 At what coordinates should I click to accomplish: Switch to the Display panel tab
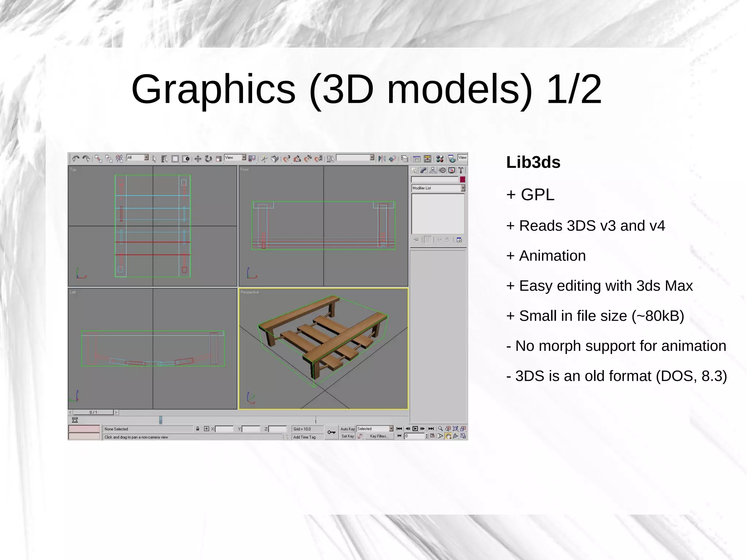[x=452, y=170]
